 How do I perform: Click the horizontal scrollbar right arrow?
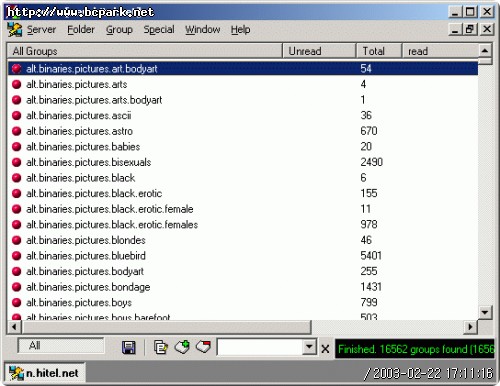[x=471, y=327]
